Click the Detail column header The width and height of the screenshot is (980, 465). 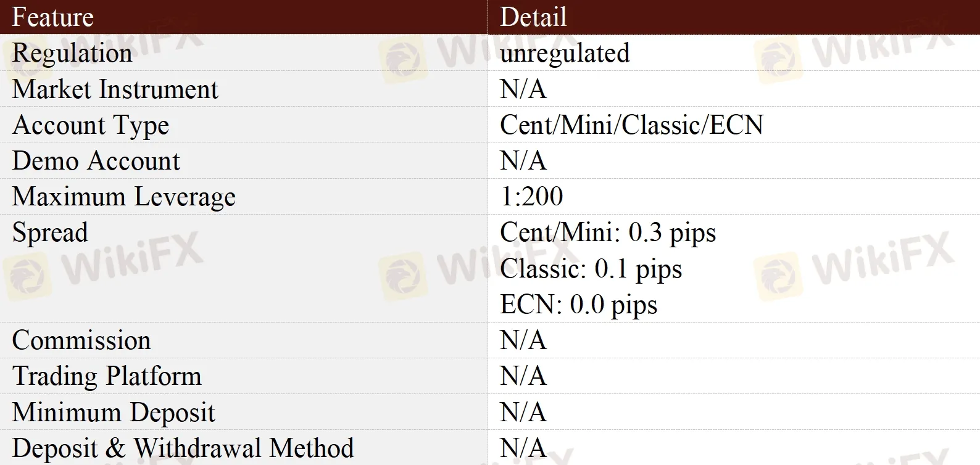533,17
